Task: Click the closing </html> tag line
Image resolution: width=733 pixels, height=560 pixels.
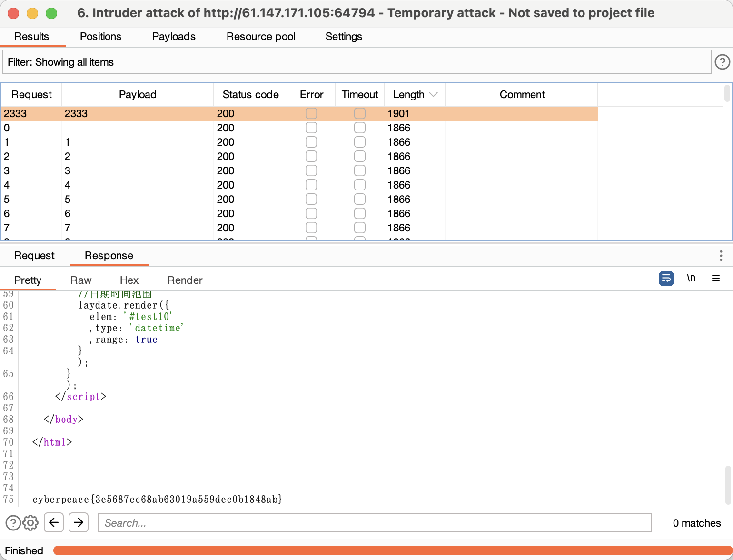Action: (52, 442)
